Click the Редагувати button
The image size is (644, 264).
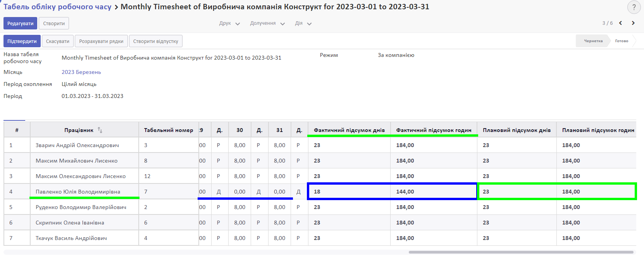(20, 23)
